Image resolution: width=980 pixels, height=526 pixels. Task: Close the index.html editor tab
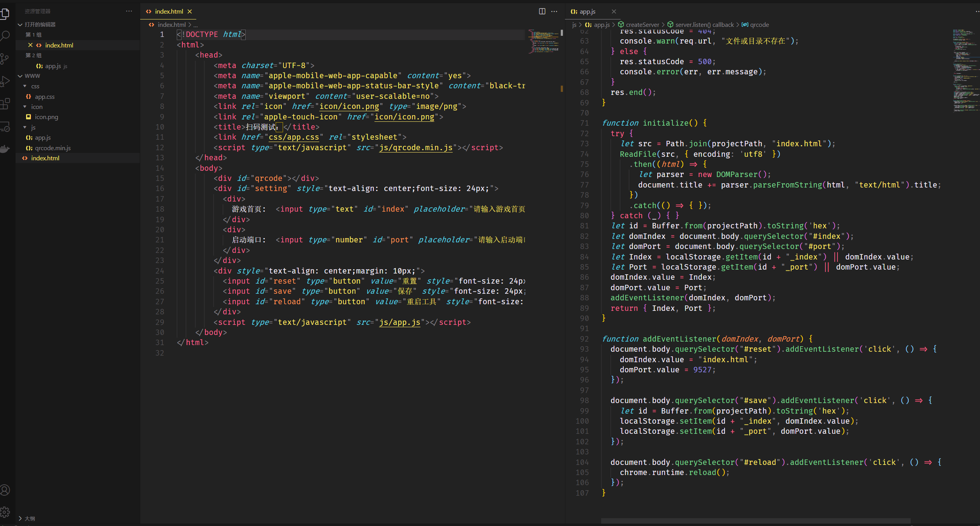190,12
